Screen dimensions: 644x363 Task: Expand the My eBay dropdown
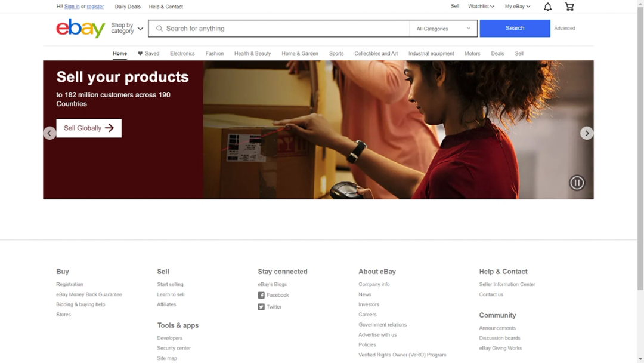(x=518, y=7)
